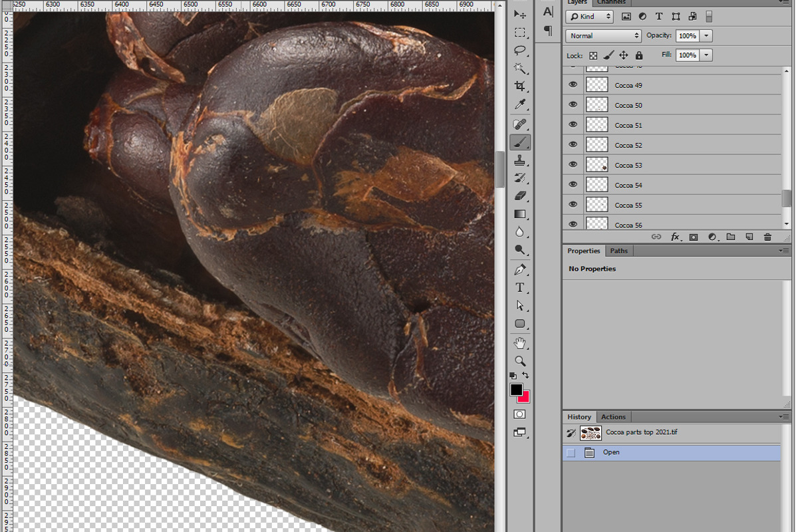
Task: Create new fill or adjustment layer
Action: (x=712, y=237)
